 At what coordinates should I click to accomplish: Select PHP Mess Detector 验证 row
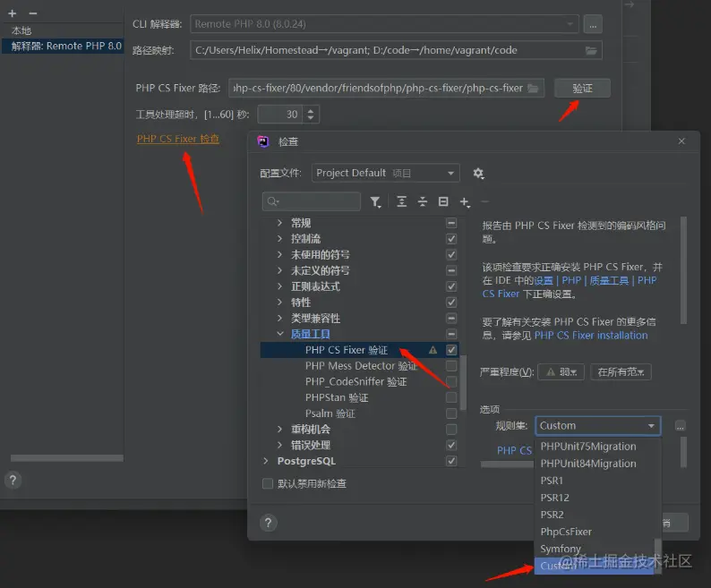(x=359, y=366)
